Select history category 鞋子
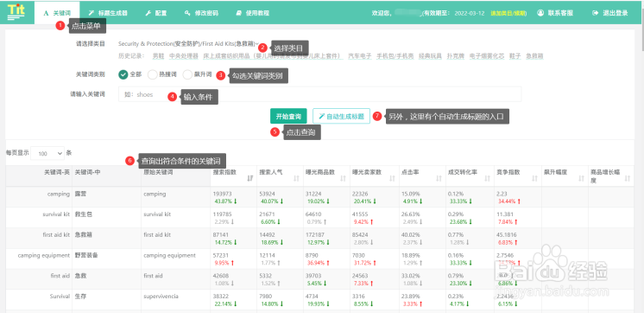The height and width of the screenshot is (313, 644). point(515,56)
